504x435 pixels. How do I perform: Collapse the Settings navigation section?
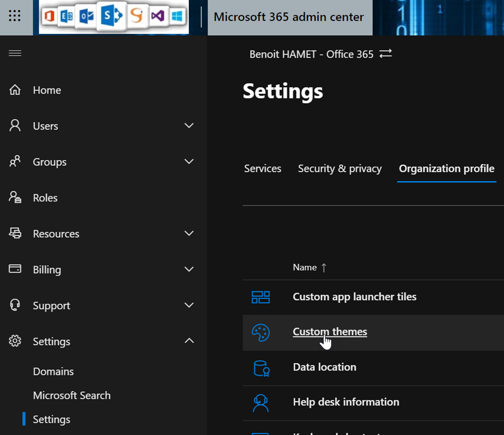pyautogui.click(x=189, y=341)
